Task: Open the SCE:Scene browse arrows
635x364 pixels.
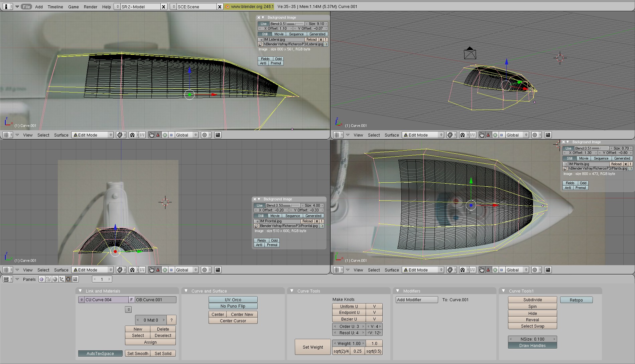Action: (173, 7)
